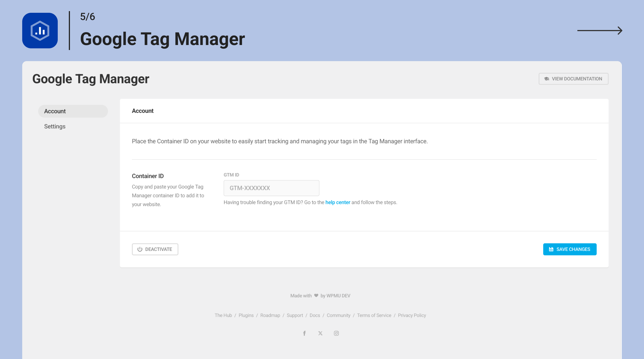Viewport: 644px width, 359px height.
Task: Switch to the Settings sidebar tab
Action: [55, 126]
